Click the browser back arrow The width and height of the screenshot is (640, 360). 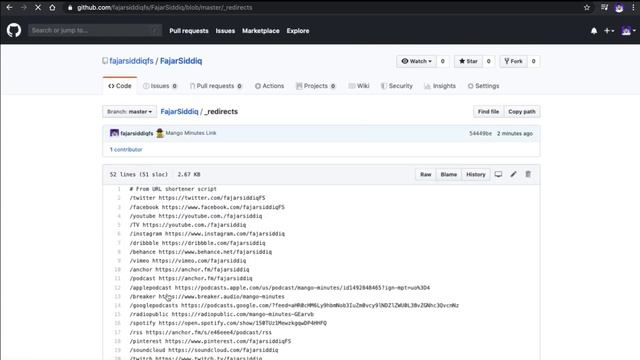9,7
